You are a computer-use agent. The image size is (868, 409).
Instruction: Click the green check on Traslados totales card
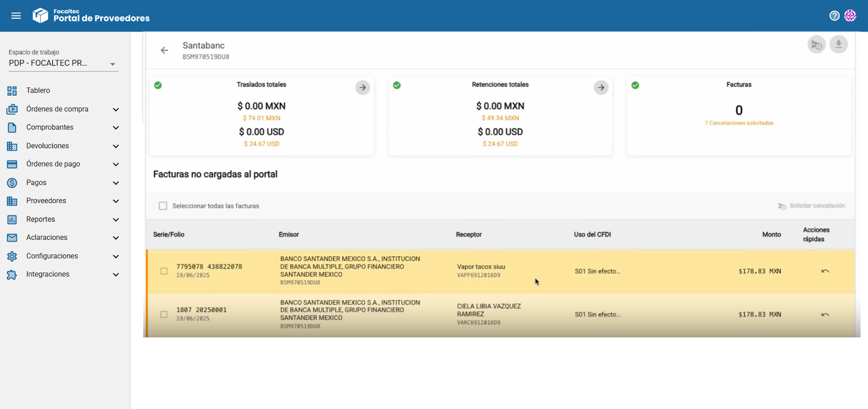(x=158, y=85)
